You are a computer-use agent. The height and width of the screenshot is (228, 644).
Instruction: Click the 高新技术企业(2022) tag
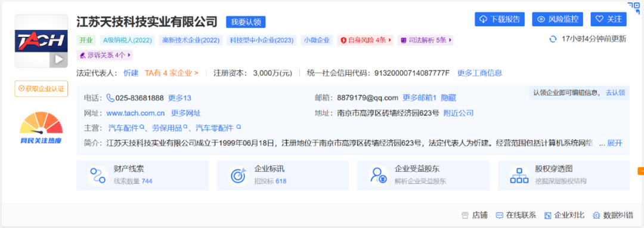191,40
